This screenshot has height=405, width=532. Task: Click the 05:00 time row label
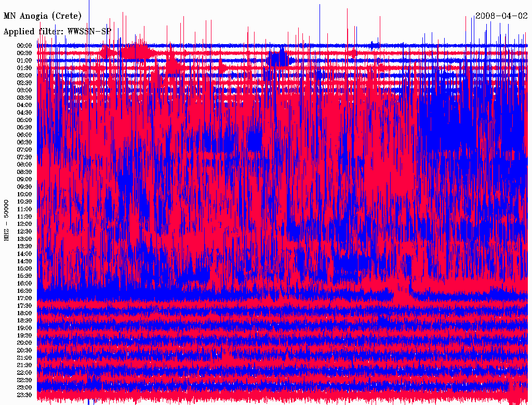click(x=24, y=120)
